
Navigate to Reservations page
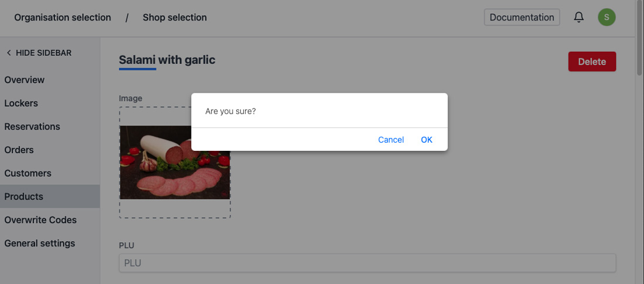(x=32, y=127)
